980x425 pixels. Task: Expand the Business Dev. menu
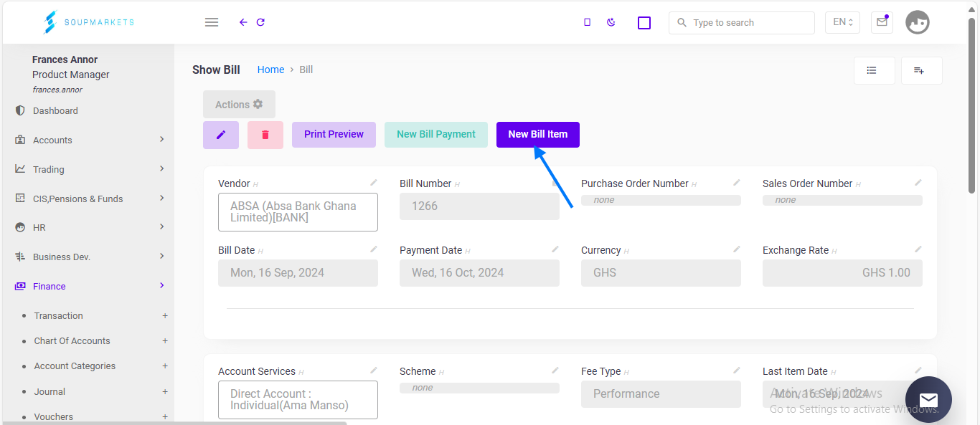click(90, 257)
